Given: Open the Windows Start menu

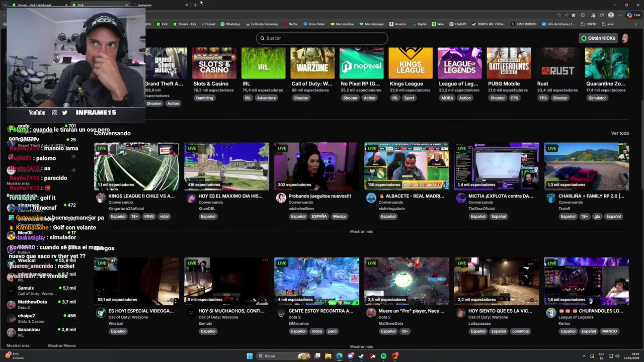Looking at the screenshot, I should click(x=250, y=356).
